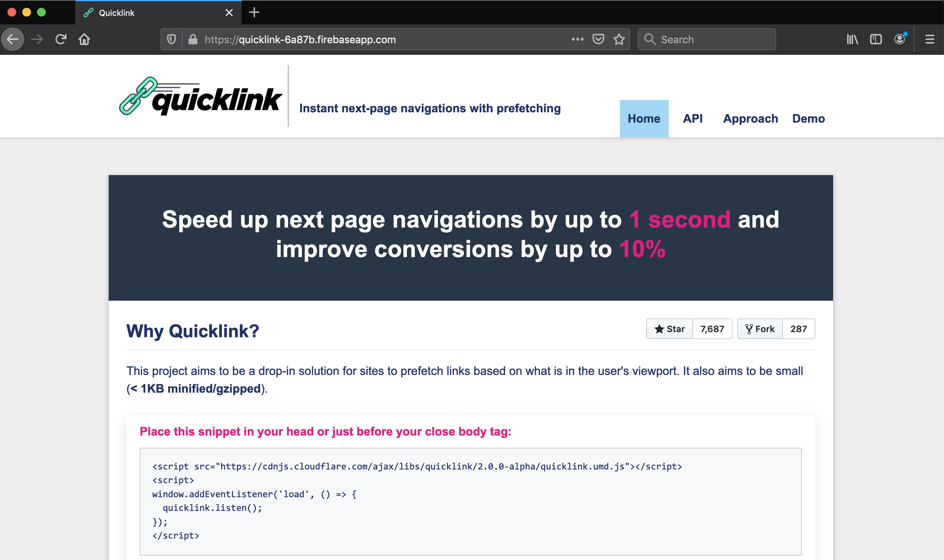944x560 pixels.
Task: Open the Approach page
Action: point(750,118)
